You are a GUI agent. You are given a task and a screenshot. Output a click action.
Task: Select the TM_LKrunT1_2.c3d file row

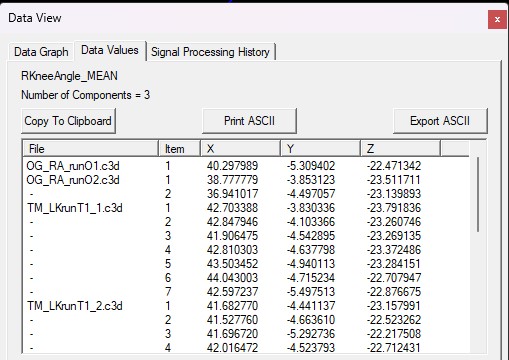tap(246, 306)
